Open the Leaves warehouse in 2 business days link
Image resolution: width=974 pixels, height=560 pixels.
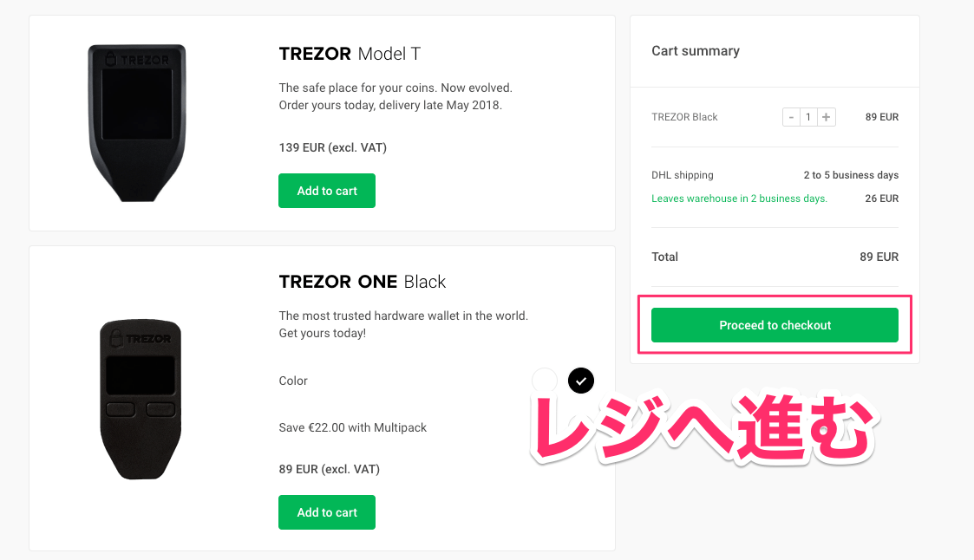click(x=739, y=198)
